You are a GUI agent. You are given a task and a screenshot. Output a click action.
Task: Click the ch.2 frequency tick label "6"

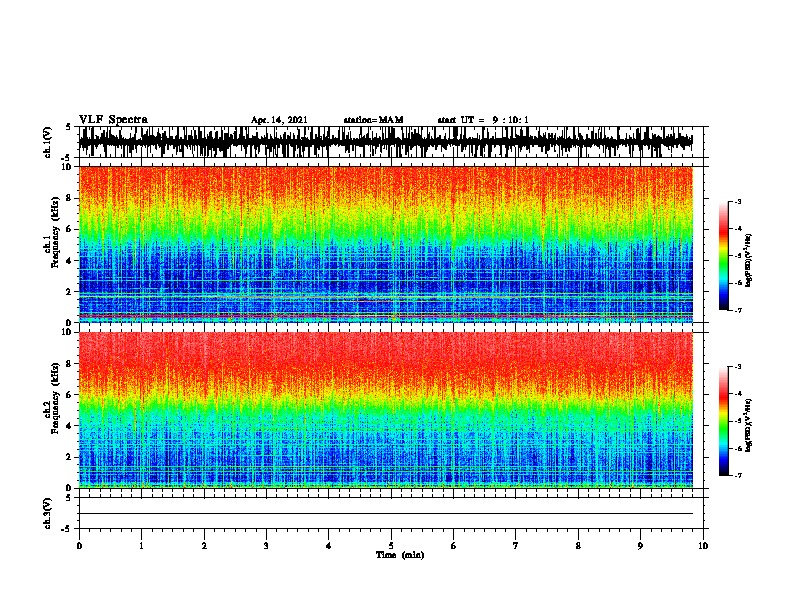click(70, 395)
